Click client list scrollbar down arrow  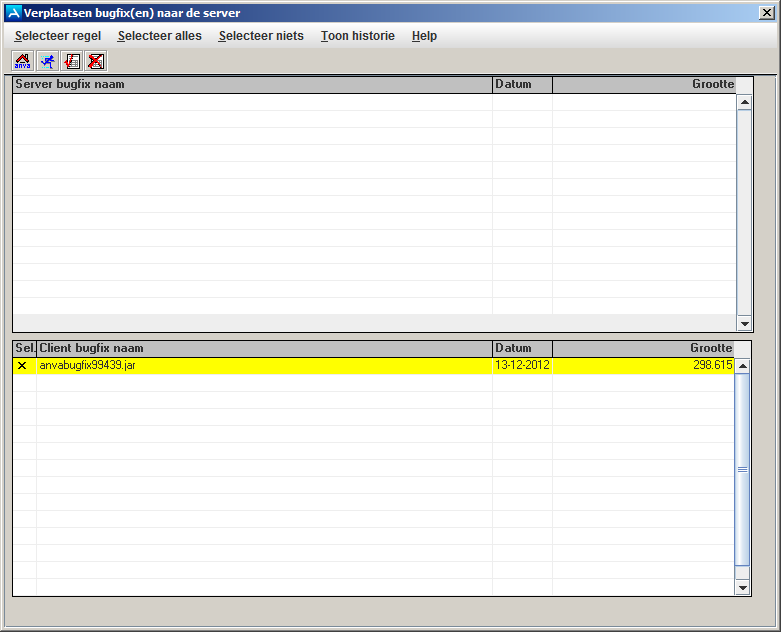tap(742, 588)
